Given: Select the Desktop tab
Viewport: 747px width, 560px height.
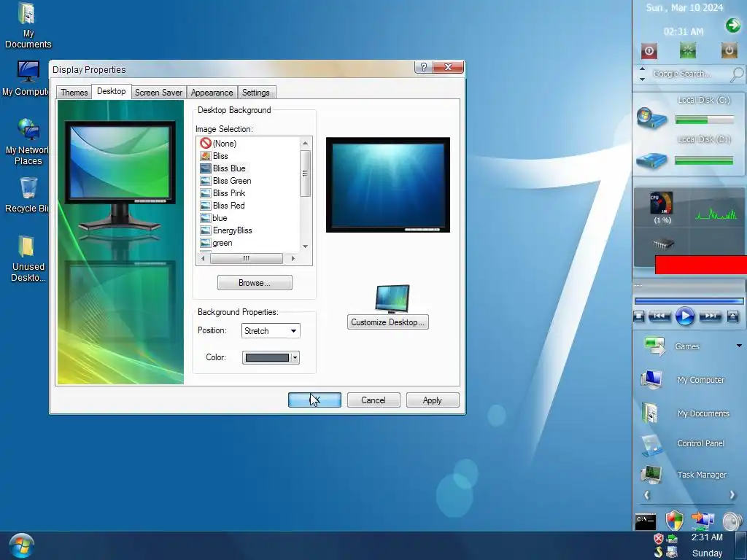Looking at the screenshot, I should (x=111, y=91).
